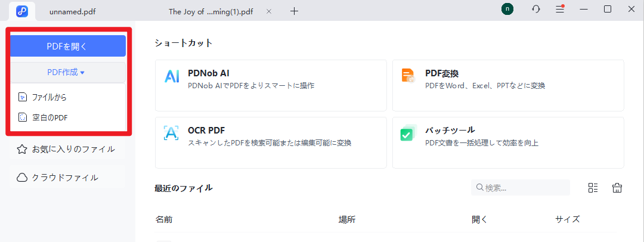Expand the PDF作成 dropdown
644x242 pixels.
(x=68, y=72)
